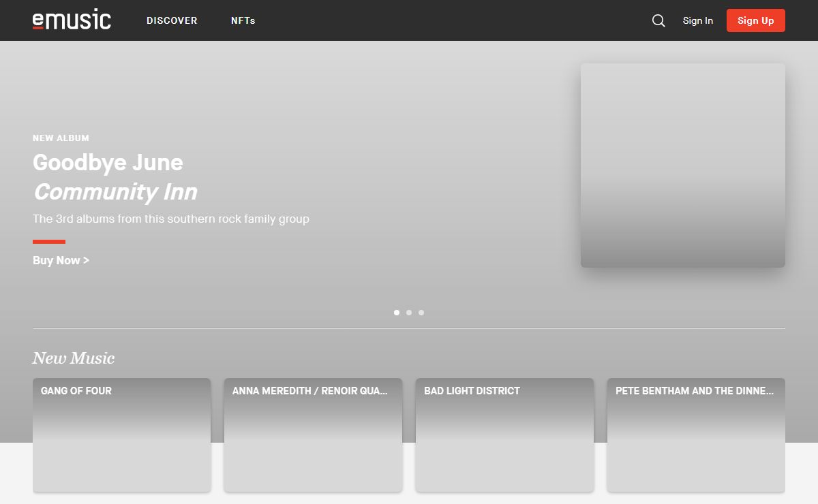This screenshot has width=818, height=504.
Task: Click the Buy Now link
Action: tap(61, 260)
